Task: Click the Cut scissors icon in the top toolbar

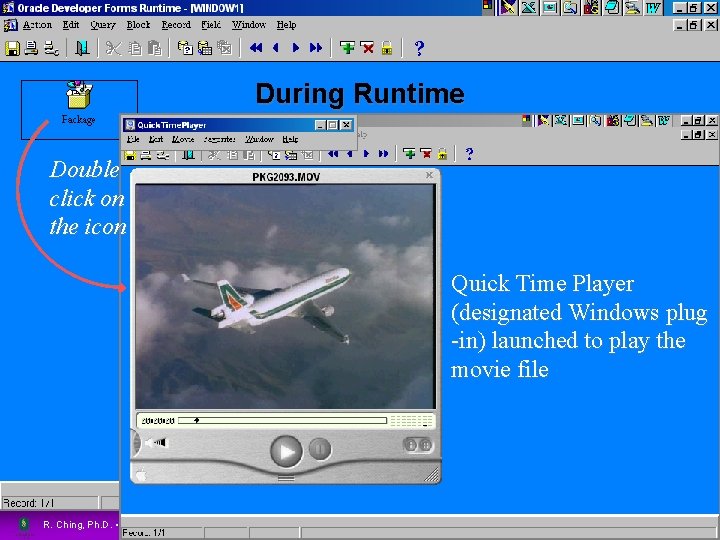Action: point(113,48)
